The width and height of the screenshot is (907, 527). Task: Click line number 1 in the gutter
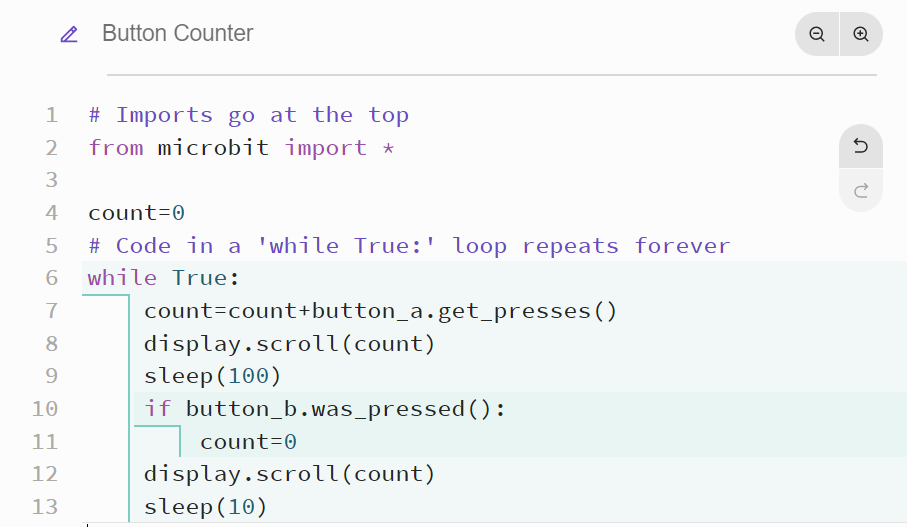[51, 115]
